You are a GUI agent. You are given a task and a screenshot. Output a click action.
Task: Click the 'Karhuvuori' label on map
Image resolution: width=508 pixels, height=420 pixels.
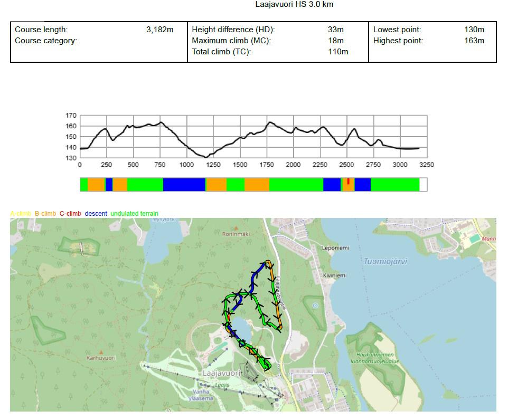point(101,358)
